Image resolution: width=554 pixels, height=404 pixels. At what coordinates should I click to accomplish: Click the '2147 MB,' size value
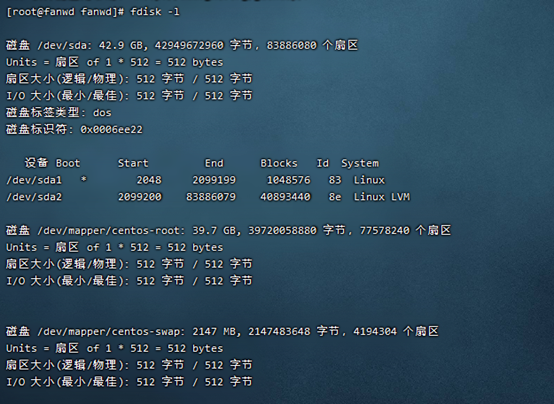217,332
